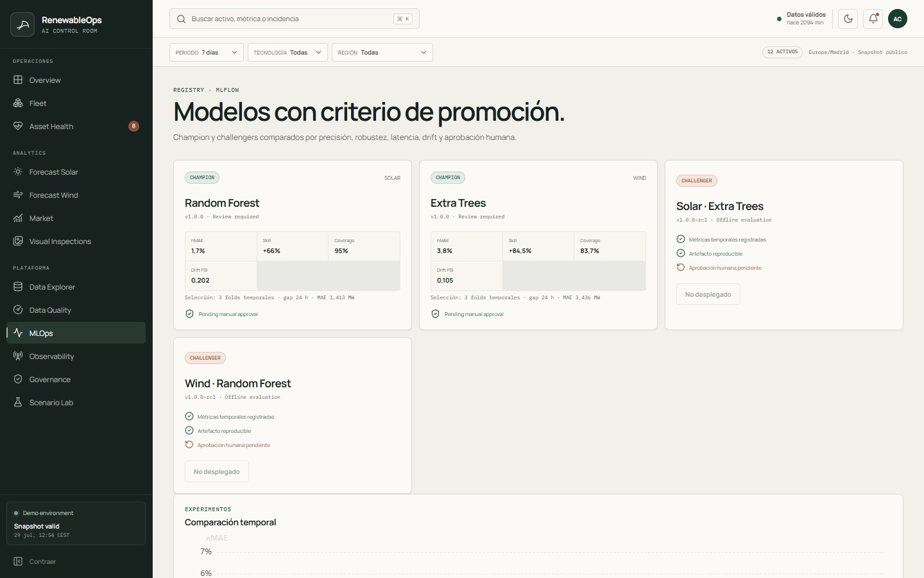The width and height of the screenshot is (924, 578).
Task: Open the Tecnología Todas dropdown
Action: pyautogui.click(x=287, y=53)
